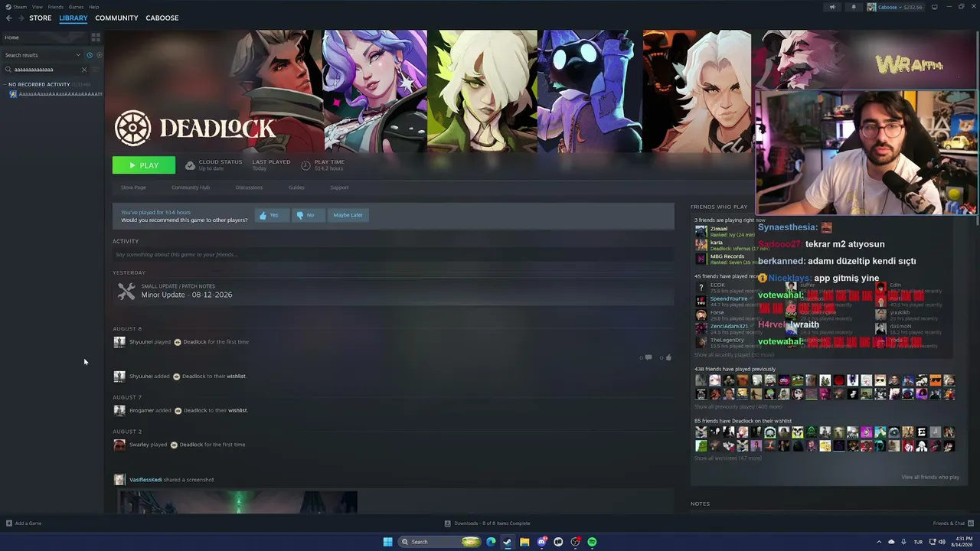
Task: Click the comment icon on Shyuuhei's activity
Action: pyautogui.click(x=648, y=357)
